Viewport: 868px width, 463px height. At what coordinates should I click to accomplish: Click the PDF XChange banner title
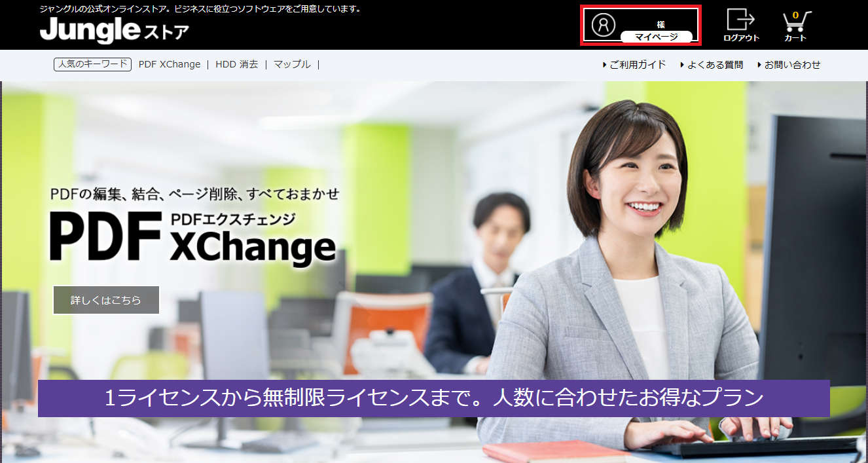[x=193, y=237]
